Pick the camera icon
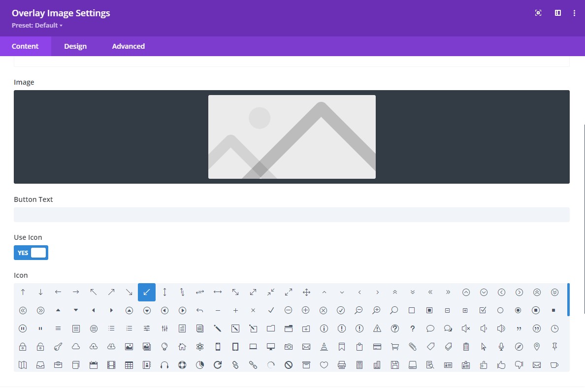The width and height of the screenshot is (585, 392). pyautogui.click(x=289, y=347)
